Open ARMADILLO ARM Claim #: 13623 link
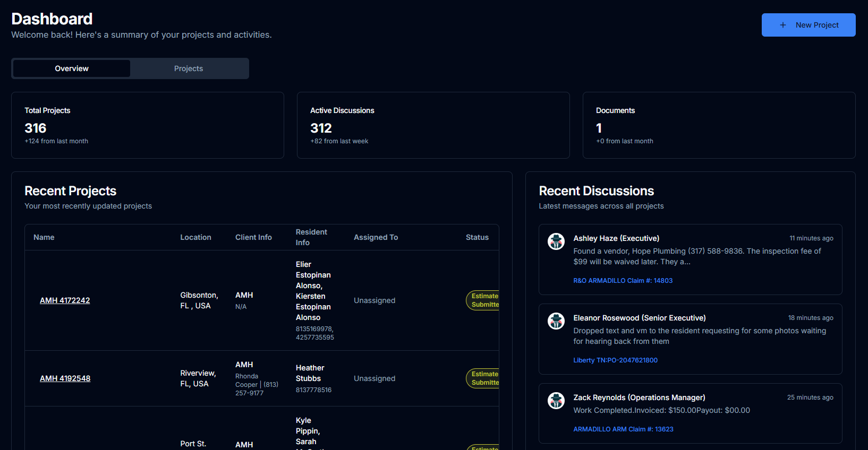The height and width of the screenshot is (450, 868). coord(623,429)
